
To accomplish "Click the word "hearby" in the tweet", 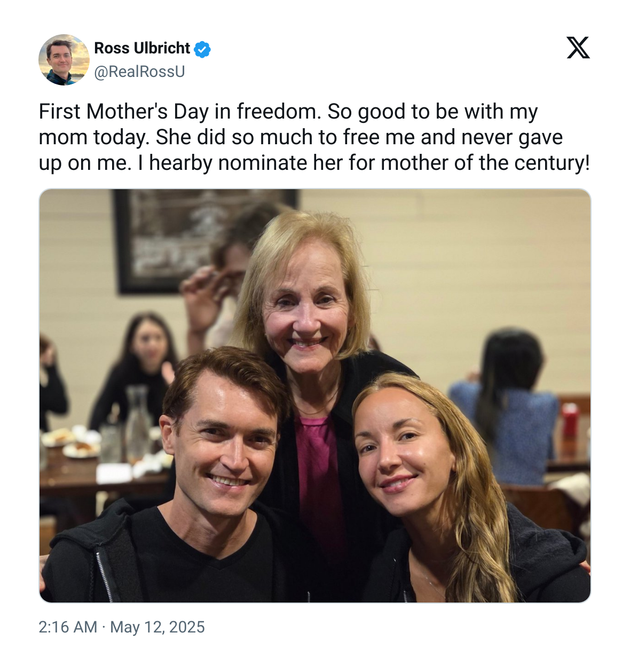I will [x=181, y=163].
